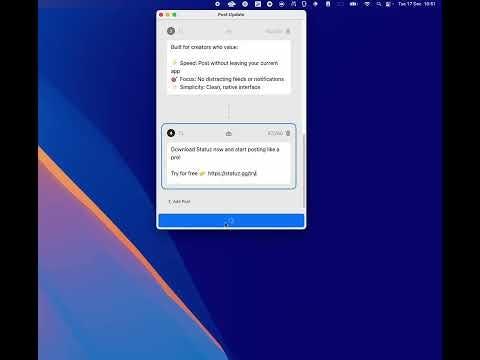Screen dimensions: 480x360
Task: Submit the thread with the blue post button
Action: pyautogui.click(x=231, y=221)
